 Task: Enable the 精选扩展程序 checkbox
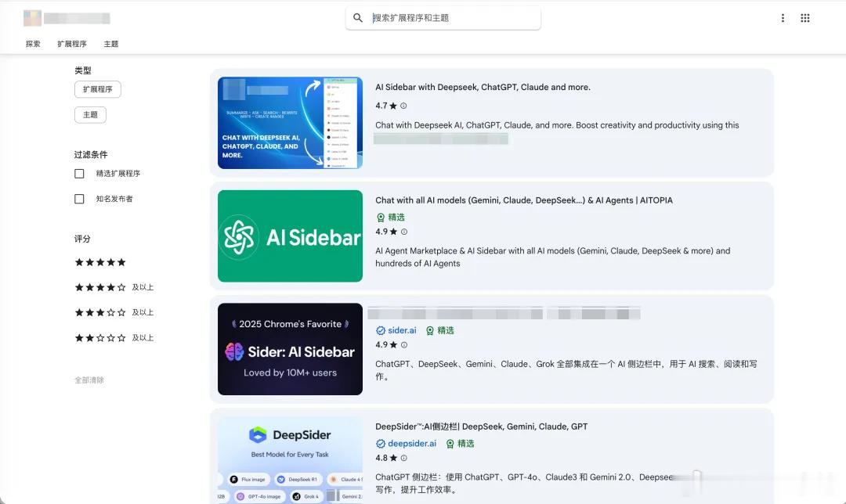79,174
